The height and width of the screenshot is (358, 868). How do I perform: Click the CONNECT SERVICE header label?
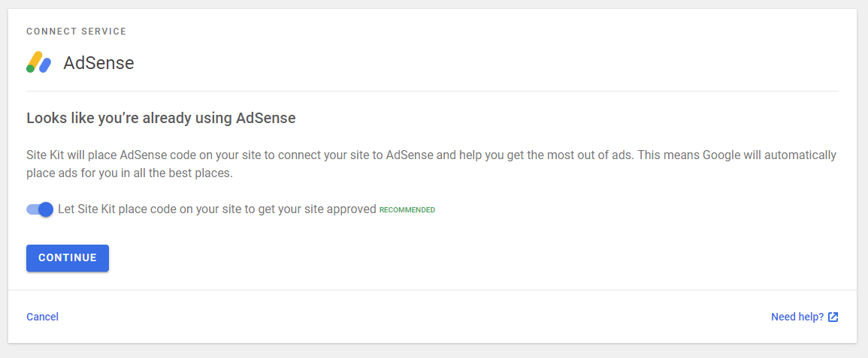pyautogui.click(x=77, y=32)
